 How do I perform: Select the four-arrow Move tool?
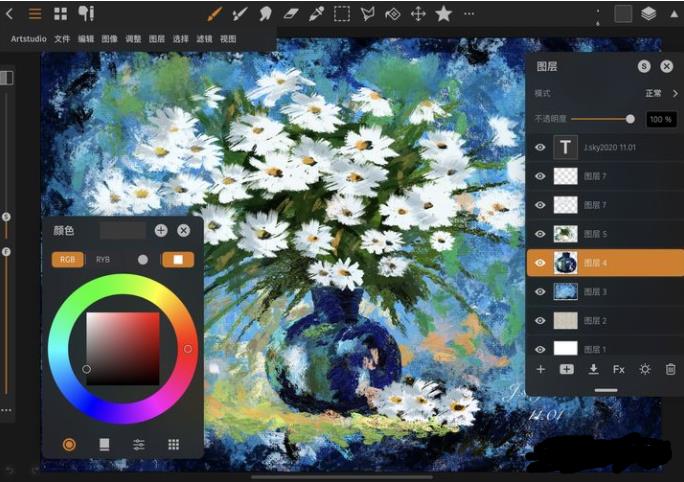(418, 14)
